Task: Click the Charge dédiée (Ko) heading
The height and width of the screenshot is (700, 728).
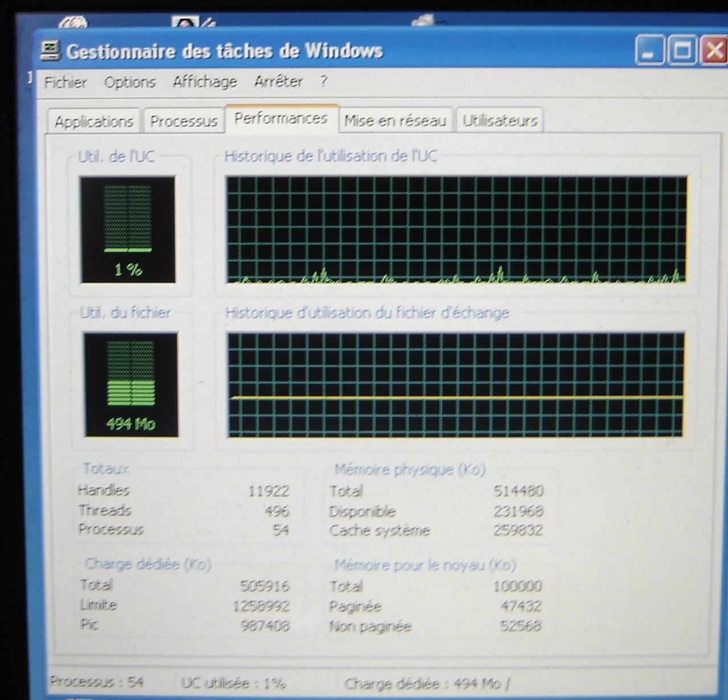Action: point(148,564)
